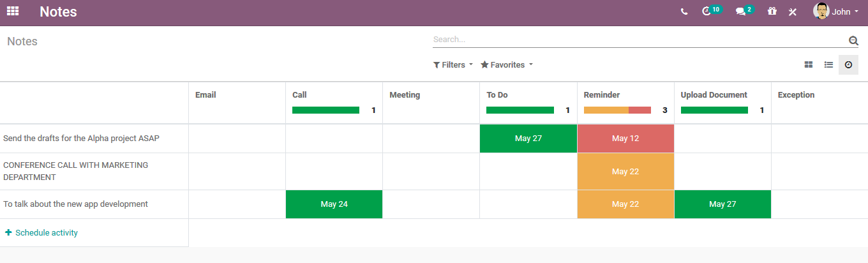
Task: Expand the Filters dropdown
Action: tap(453, 64)
